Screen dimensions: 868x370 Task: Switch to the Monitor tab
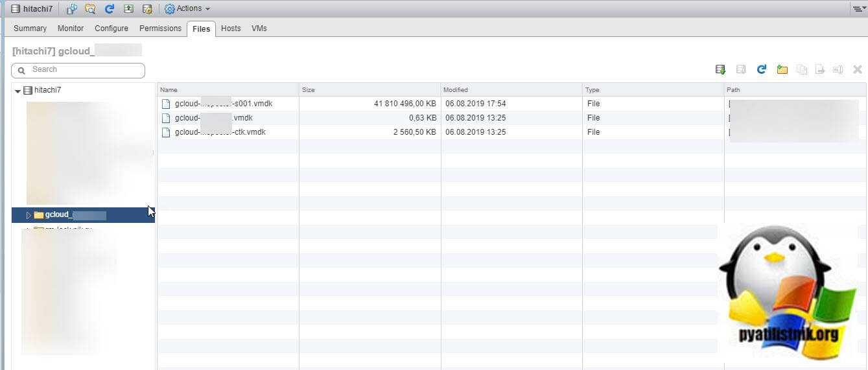[71, 29]
